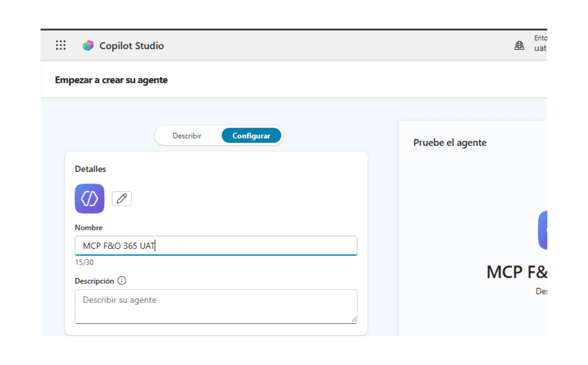Click the Empezar a crear su agente heading

(111, 80)
